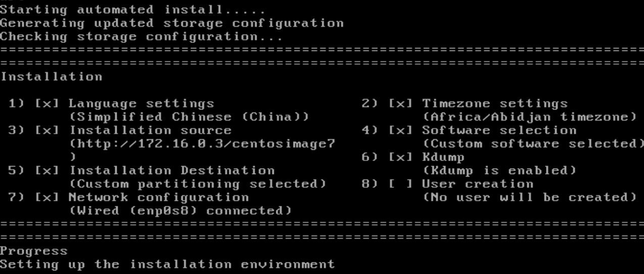
Task: Click the "Wired (enp0s8) connected" status text
Action: (x=180, y=210)
